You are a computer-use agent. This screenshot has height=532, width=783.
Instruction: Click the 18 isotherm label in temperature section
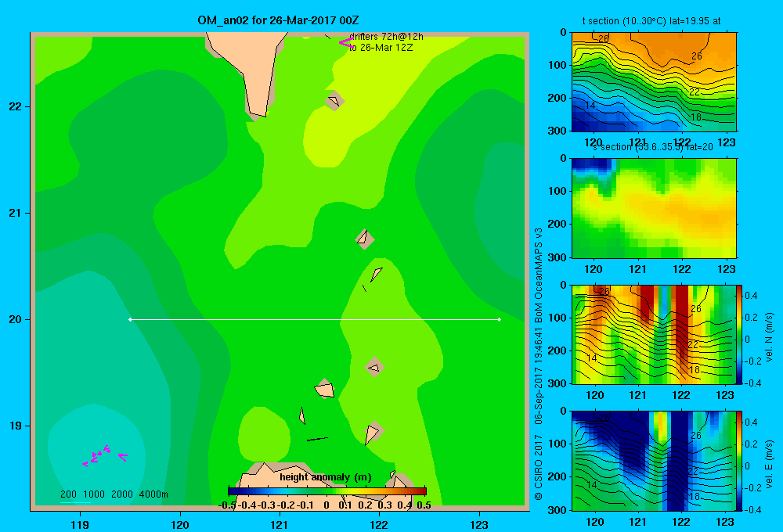point(695,117)
